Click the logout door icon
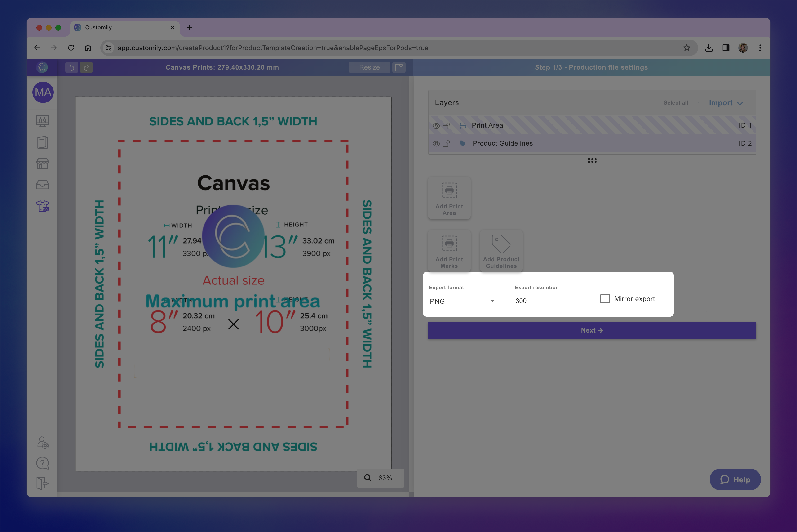Screen dimensions: 797x532 click(43, 483)
